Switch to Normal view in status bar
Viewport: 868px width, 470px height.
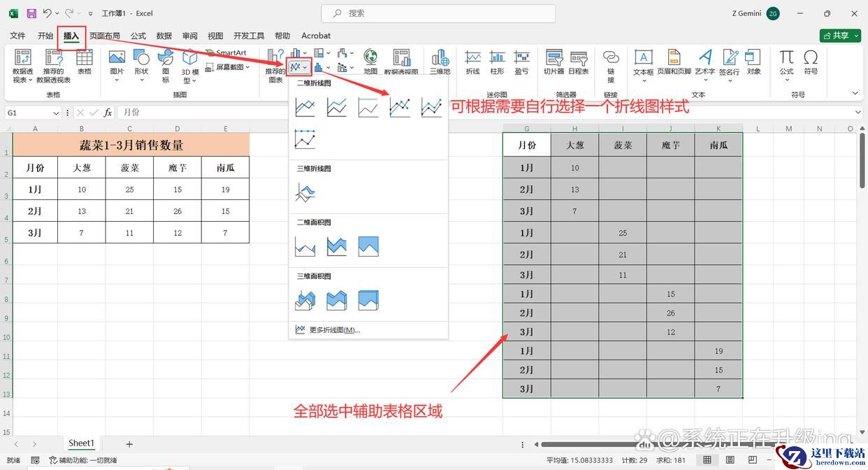tap(707, 460)
